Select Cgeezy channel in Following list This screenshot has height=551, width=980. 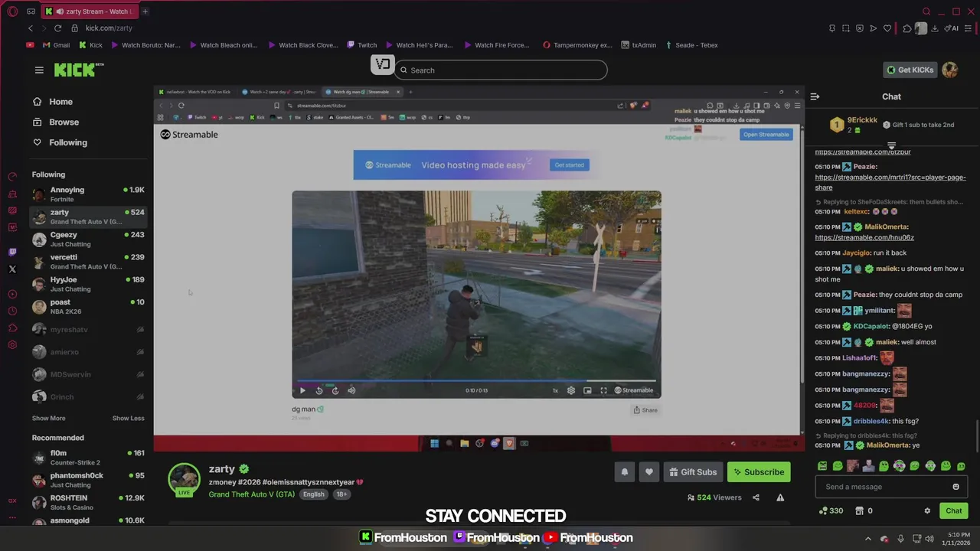pos(88,240)
